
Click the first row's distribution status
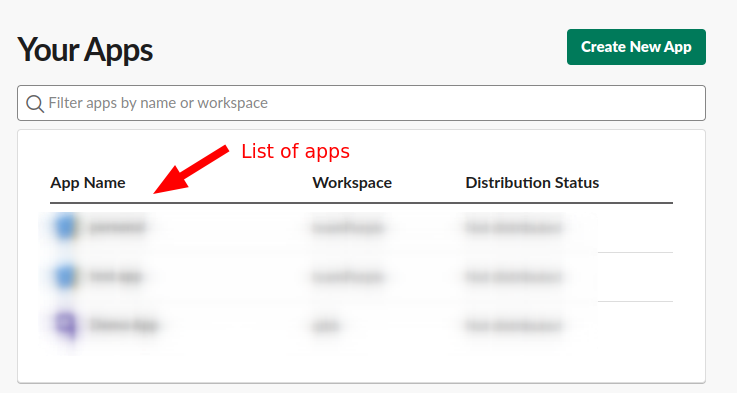tap(513, 228)
